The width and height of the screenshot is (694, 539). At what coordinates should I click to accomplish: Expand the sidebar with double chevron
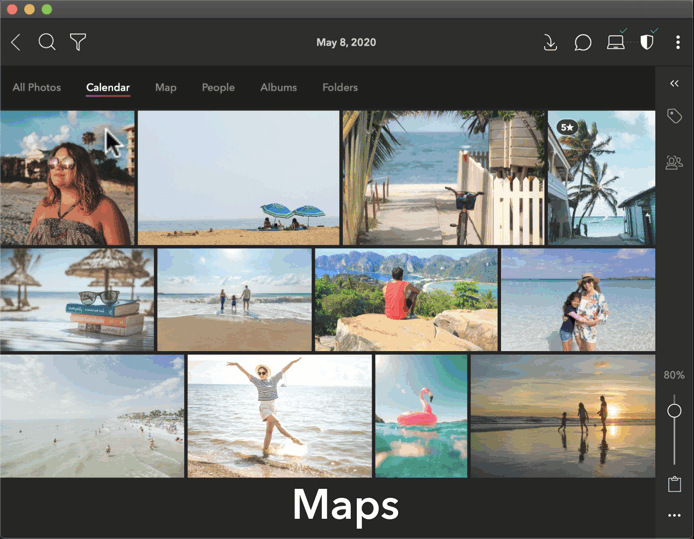tap(674, 83)
